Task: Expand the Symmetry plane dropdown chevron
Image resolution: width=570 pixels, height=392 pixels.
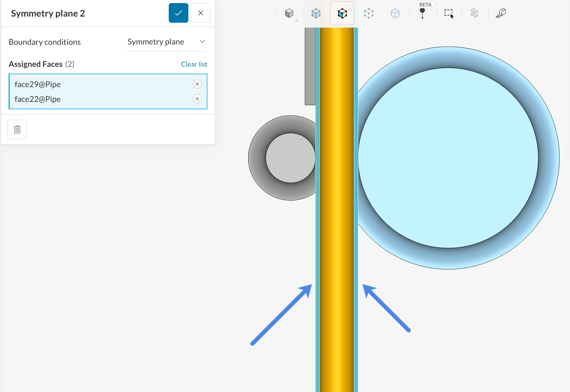Action: pyautogui.click(x=202, y=42)
